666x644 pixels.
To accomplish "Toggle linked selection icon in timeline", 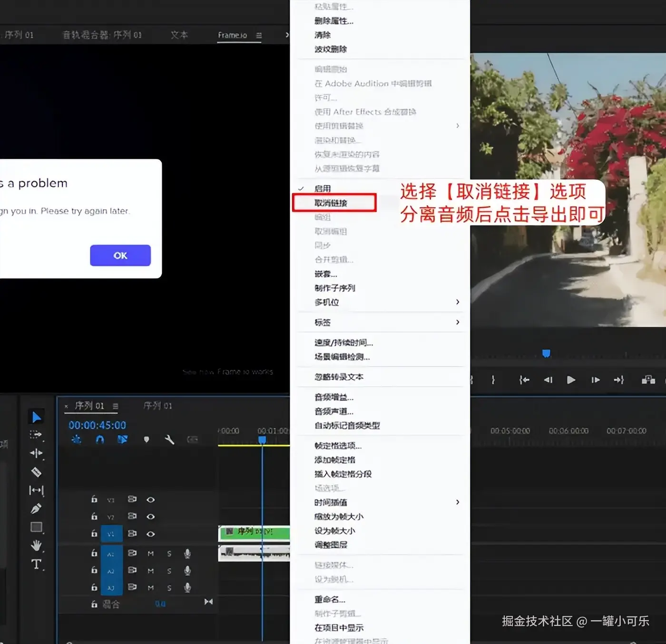I will point(122,439).
